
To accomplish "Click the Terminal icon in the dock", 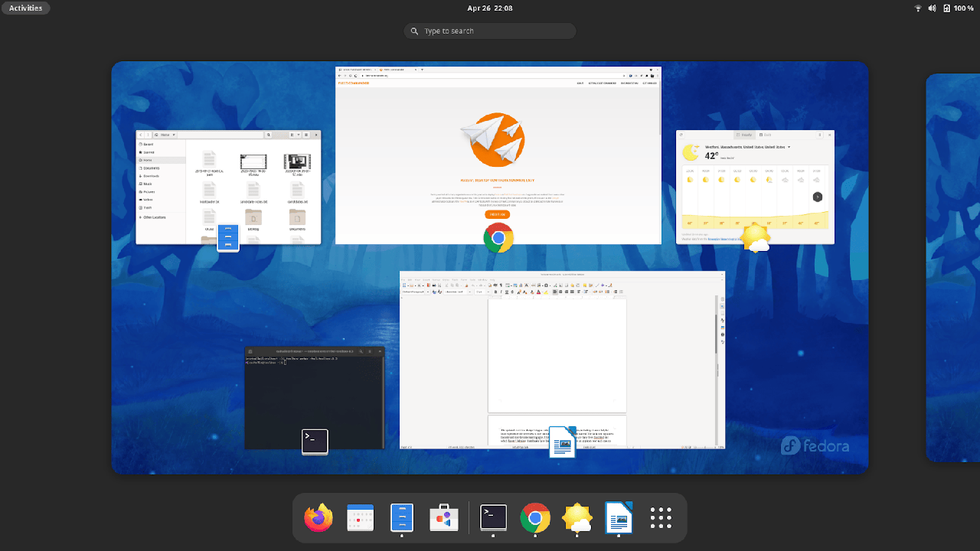I will click(x=493, y=518).
